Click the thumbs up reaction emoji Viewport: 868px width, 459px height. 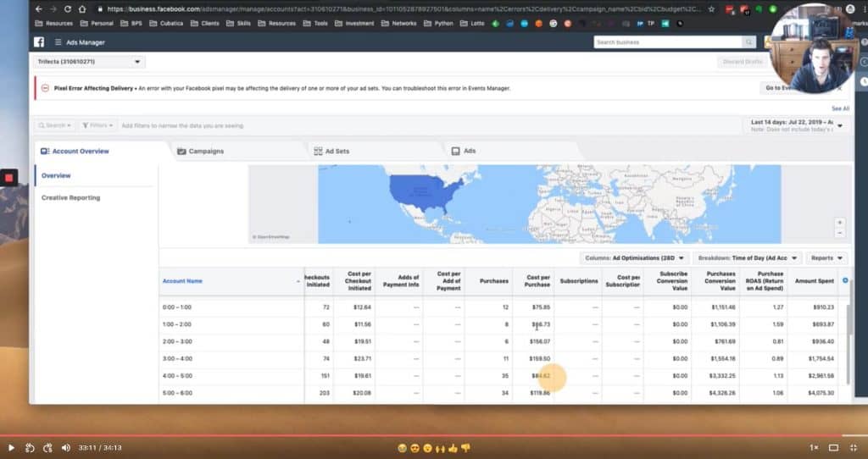pyautogui.click(x=453, y=447)
